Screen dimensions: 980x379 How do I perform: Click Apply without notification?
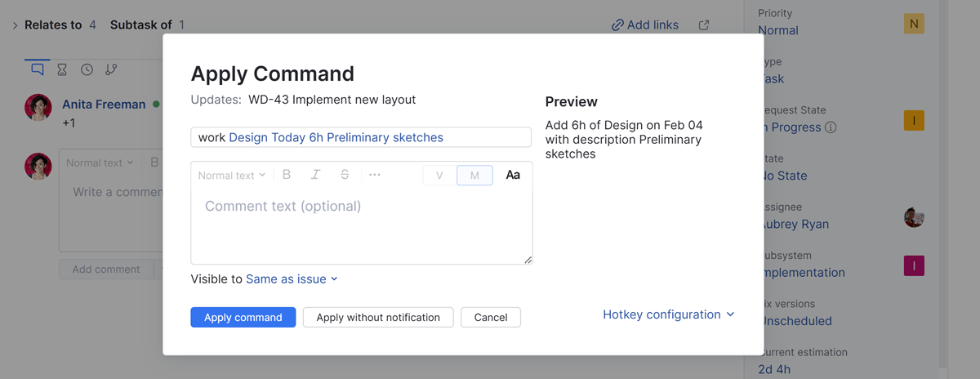(378, 317)
